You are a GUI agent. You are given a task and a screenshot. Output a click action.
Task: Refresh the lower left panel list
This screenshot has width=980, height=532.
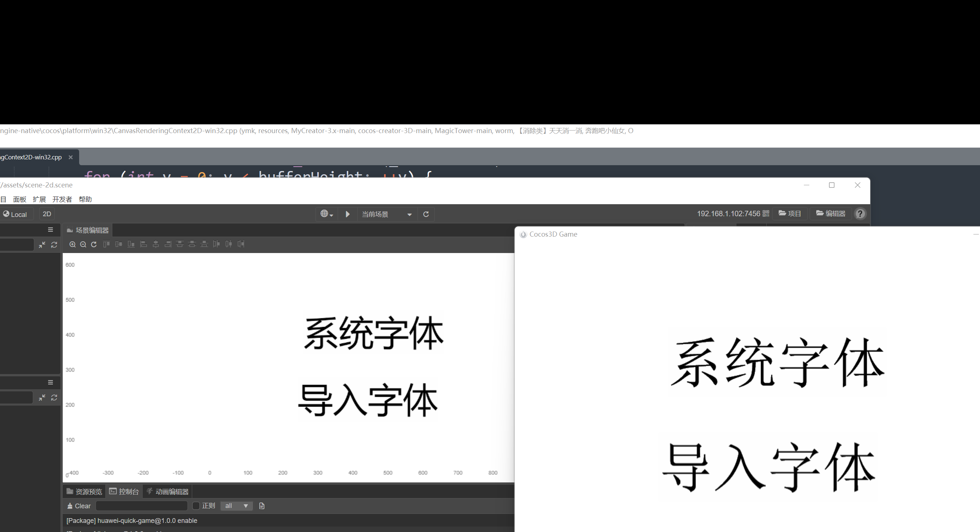click(54, 397)
